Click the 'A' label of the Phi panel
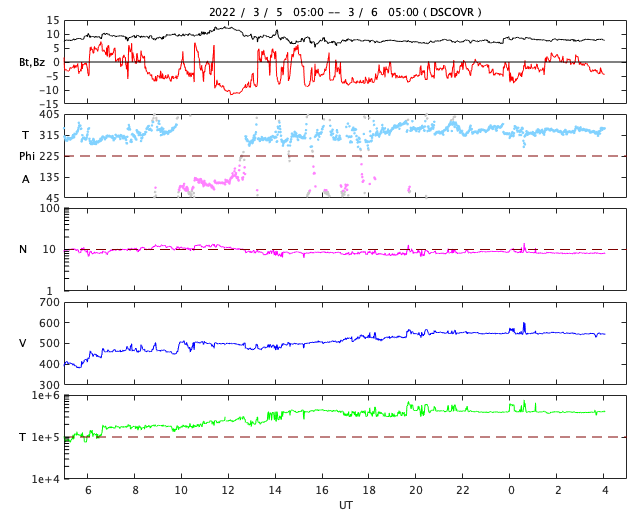The image size is (640, 512). pyautogui.click(x=25, y=179)
